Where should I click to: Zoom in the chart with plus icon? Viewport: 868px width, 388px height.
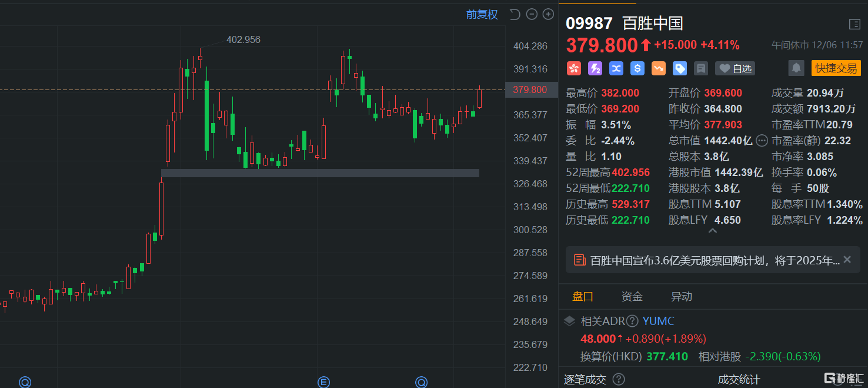548,15
